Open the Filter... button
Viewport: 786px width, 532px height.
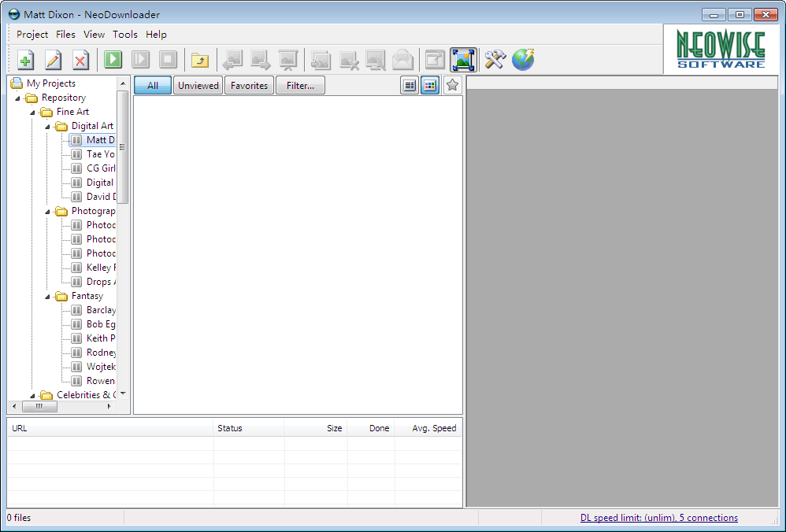point(300,86)
